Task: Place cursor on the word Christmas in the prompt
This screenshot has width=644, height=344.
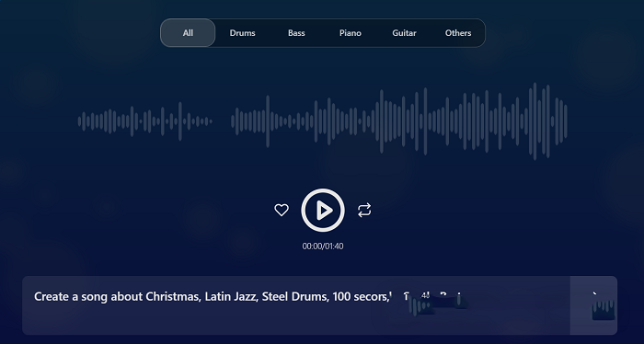Action: click(x=173, y=296)
